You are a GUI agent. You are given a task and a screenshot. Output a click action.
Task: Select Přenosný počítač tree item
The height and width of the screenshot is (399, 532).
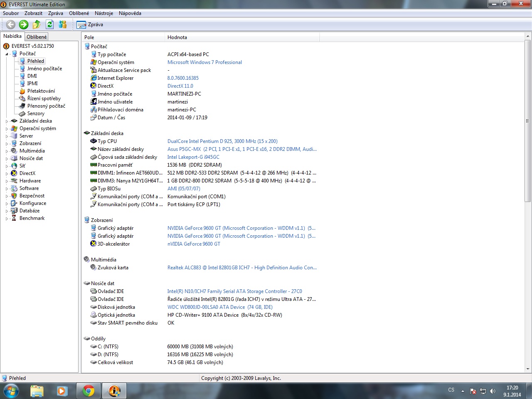click(46, 106)
